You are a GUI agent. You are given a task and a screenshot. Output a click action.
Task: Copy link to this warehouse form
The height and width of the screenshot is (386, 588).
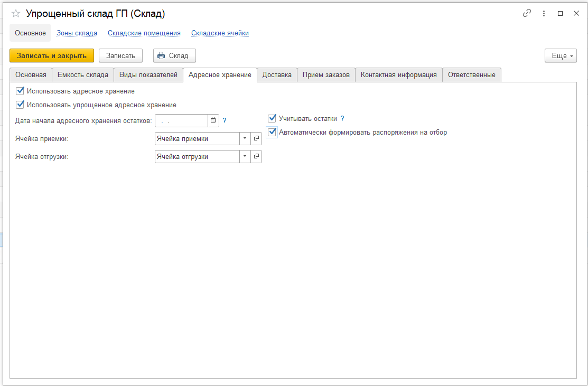tap(527, 14)
